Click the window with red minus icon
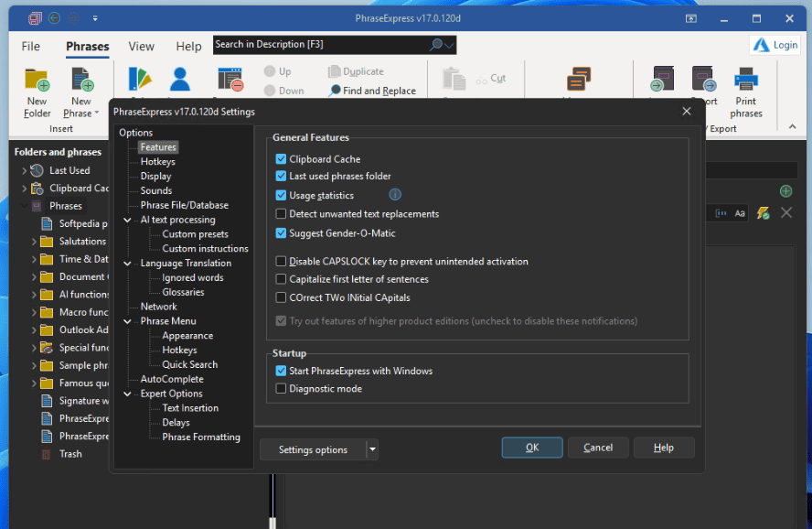The height and width of the screenshot is (529, 812). pos(230,80)
